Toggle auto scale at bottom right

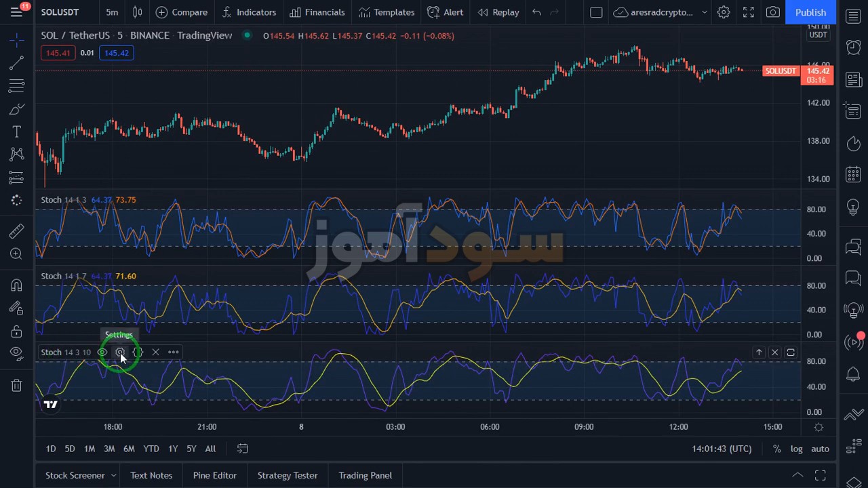point(820,449)
